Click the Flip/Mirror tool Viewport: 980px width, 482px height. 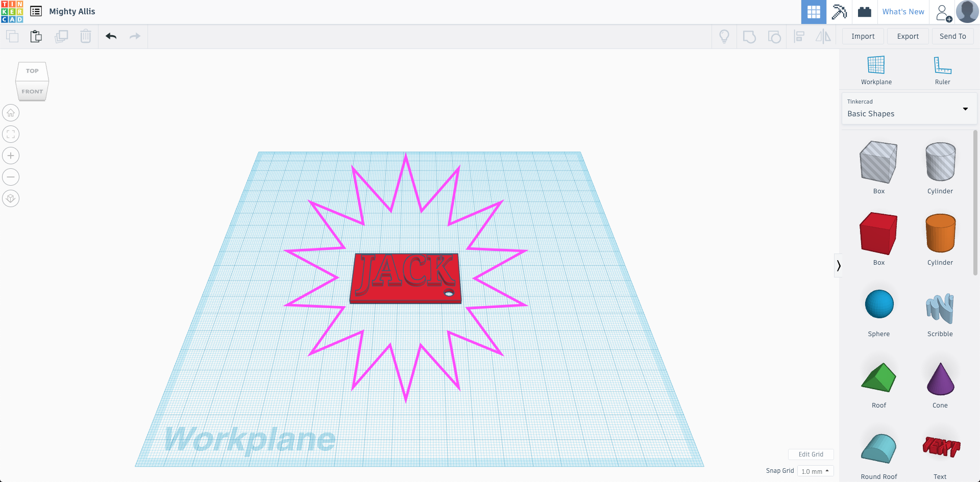coord(823,36)
